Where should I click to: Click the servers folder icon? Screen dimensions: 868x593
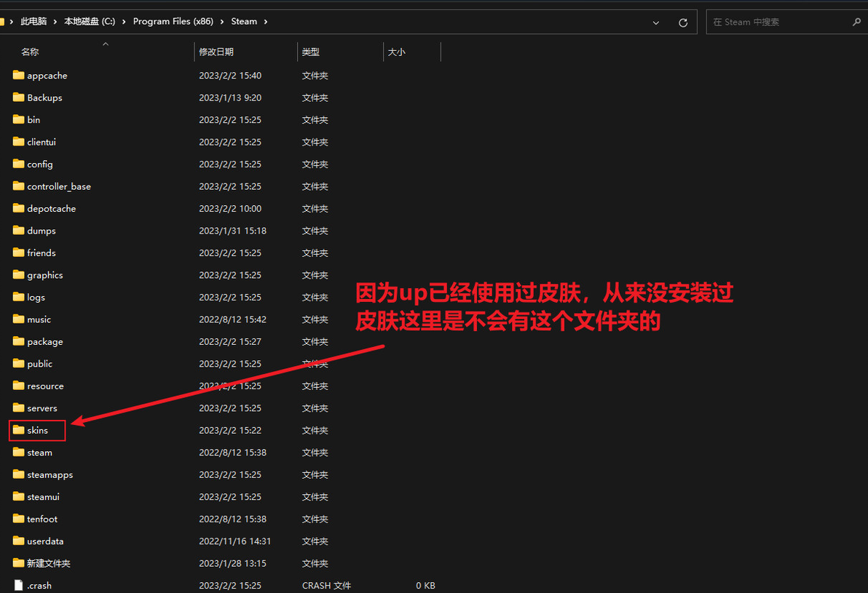tap(18, 407)
